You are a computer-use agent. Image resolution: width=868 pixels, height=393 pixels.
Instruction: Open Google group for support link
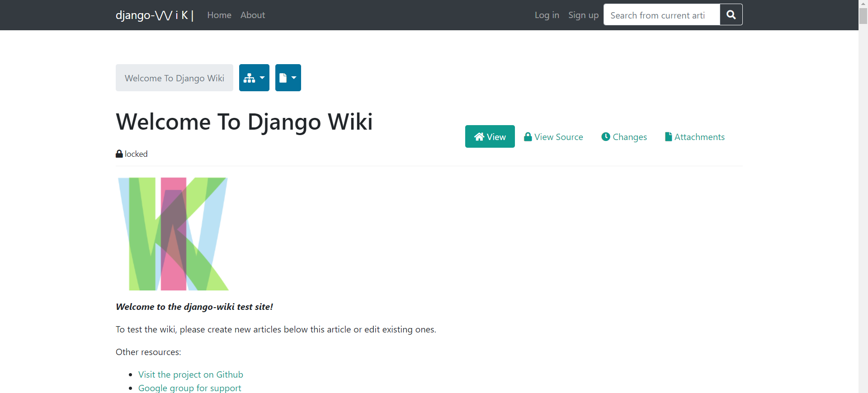190,388
